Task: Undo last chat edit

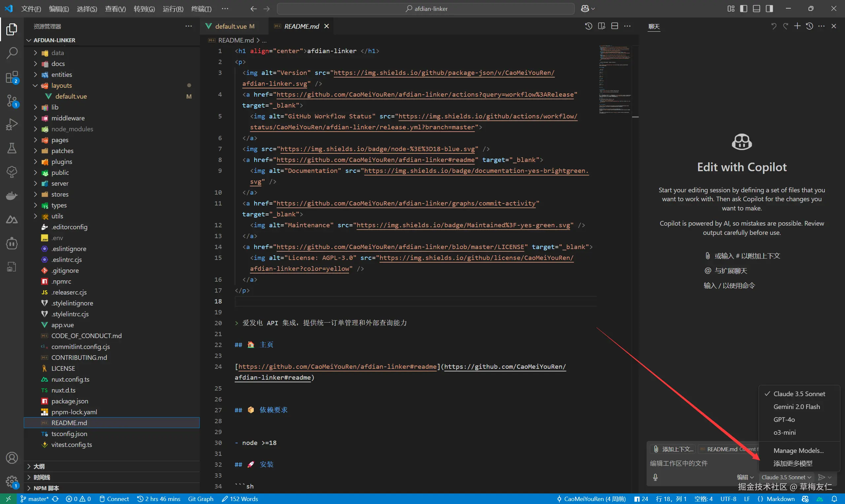Action: pos(774,26)
